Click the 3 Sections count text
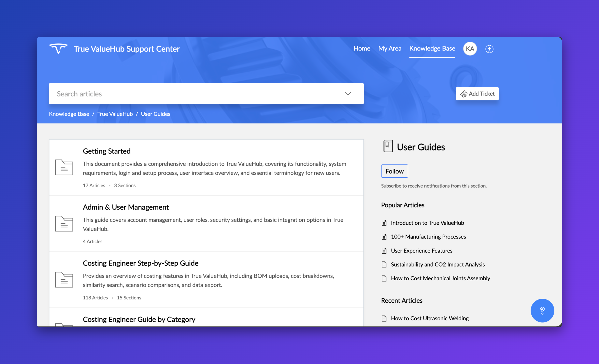The height and width of the screenshot is (364, 599). [125, 185]
